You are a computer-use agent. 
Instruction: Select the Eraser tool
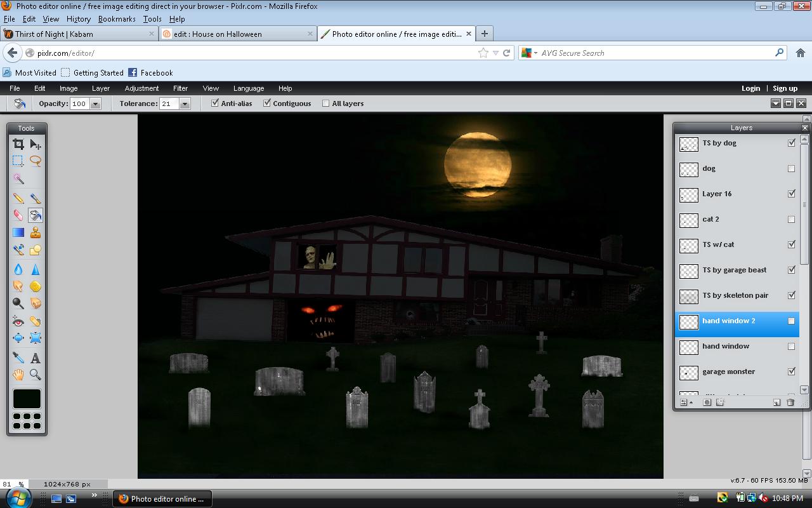pyautogui.click(x=18, y=215)
